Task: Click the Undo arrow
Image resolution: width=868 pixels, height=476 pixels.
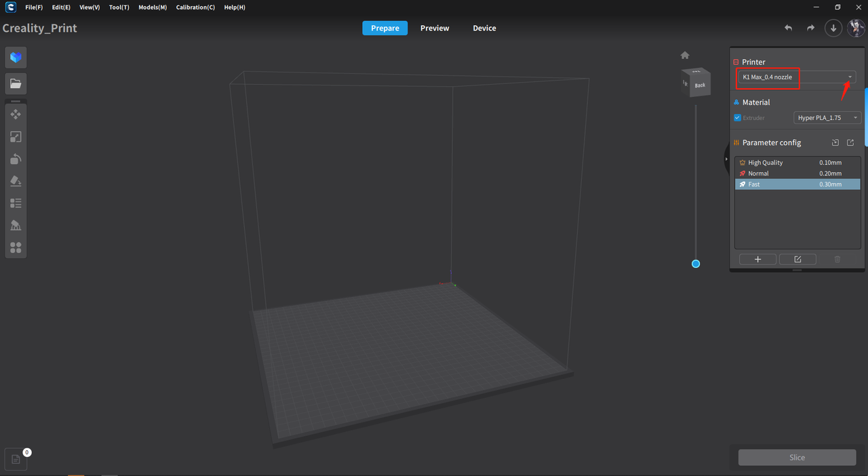Action: coord(788,28)
